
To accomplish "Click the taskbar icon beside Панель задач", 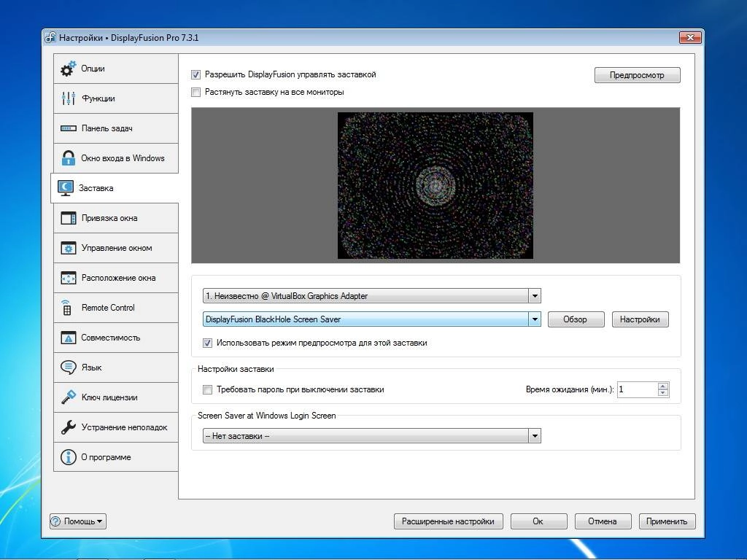I will [x=68, y=128].
